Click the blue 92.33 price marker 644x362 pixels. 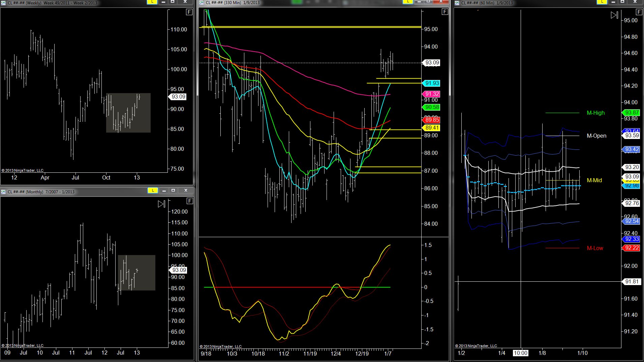631,239
